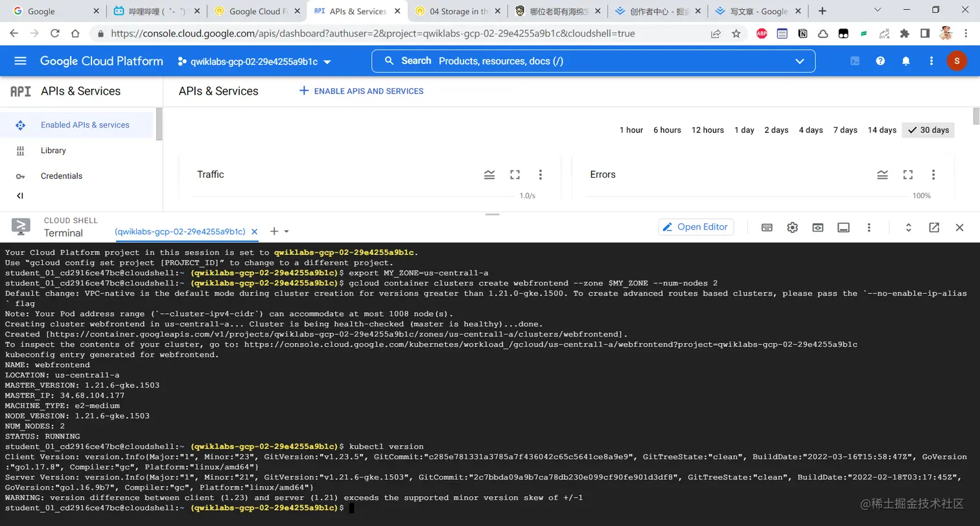980x526 pixels.
Task: Click the browser address bar URL
Action: click(373, 34)
